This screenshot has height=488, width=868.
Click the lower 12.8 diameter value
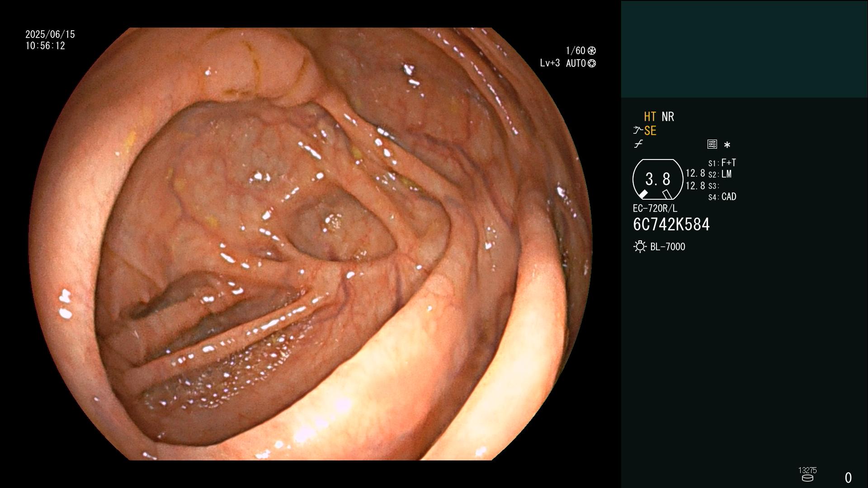[695, 186]
